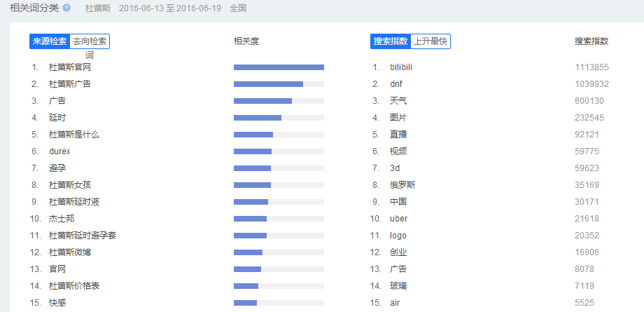Screen dimensions: 644x312
Task: Open the 杜蕾斯价格表 keyword
Action: (74, 286)
